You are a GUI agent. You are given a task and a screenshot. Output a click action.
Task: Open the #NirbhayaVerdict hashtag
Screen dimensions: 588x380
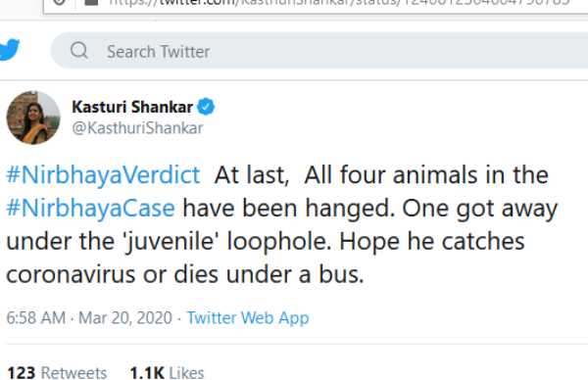[x=104, y=175]
